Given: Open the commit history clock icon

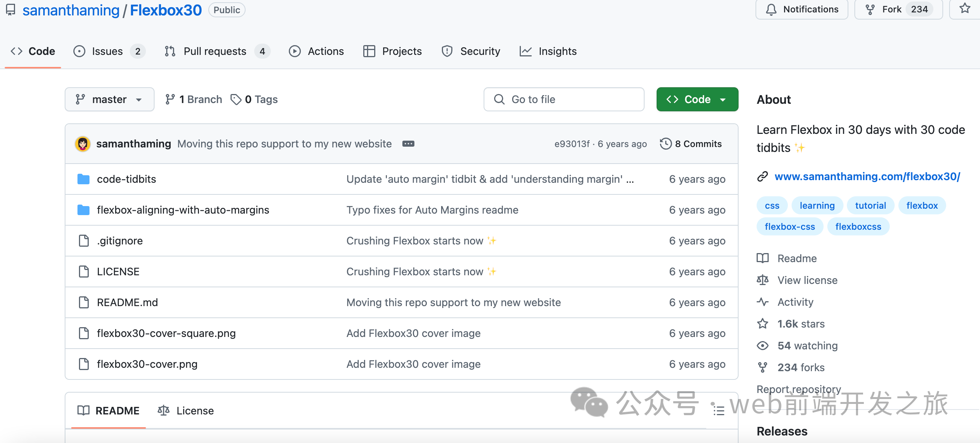Looking at the screenshot, I should 665,144.
